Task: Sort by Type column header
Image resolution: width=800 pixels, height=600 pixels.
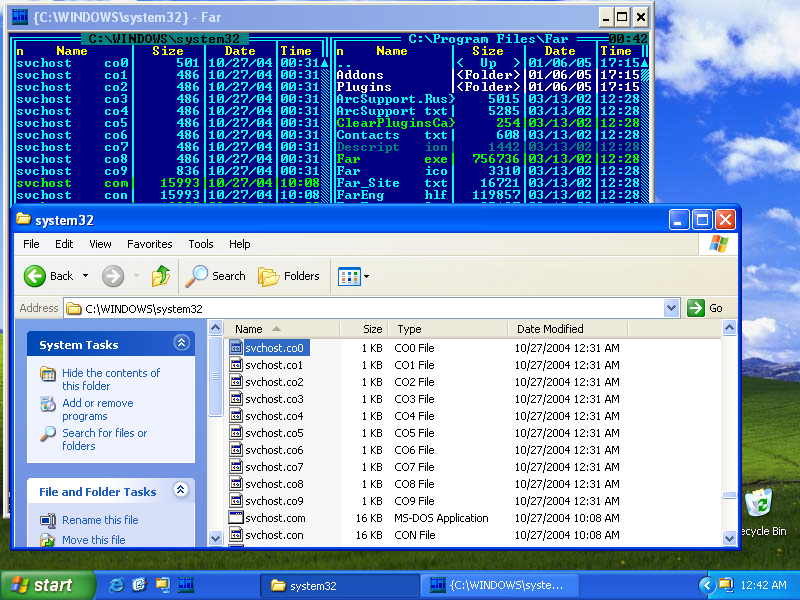Action: [448, 329]
